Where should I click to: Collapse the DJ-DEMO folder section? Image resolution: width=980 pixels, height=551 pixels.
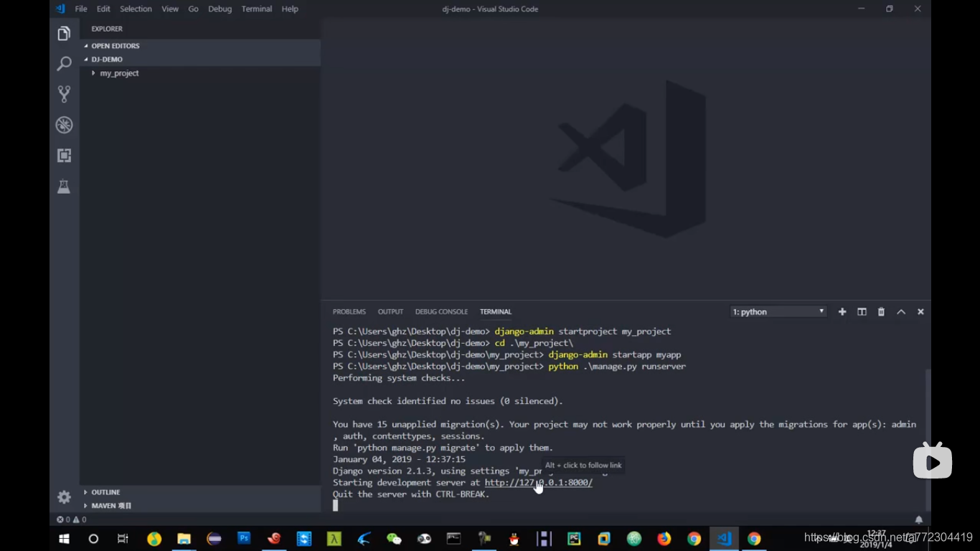coord(200,60)
